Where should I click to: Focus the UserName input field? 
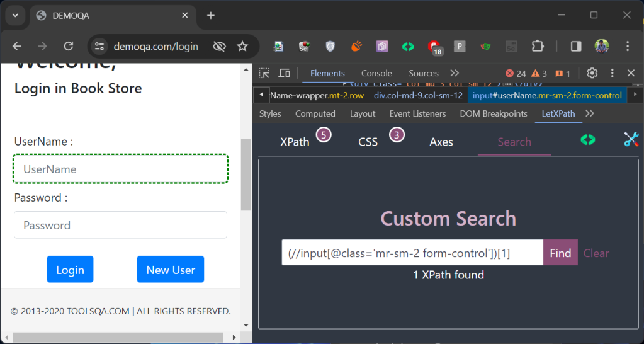coord(120,169)
